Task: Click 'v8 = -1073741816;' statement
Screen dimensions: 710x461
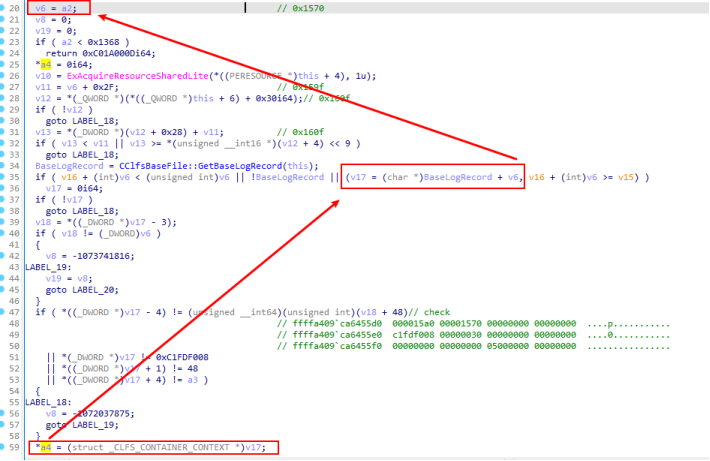Action: (90, 256)
